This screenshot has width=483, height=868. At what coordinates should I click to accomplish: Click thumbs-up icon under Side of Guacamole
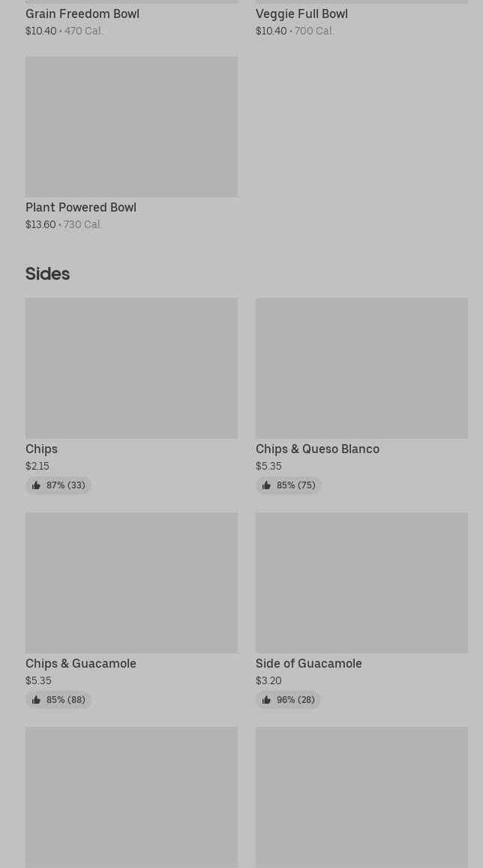coord(266,700)
